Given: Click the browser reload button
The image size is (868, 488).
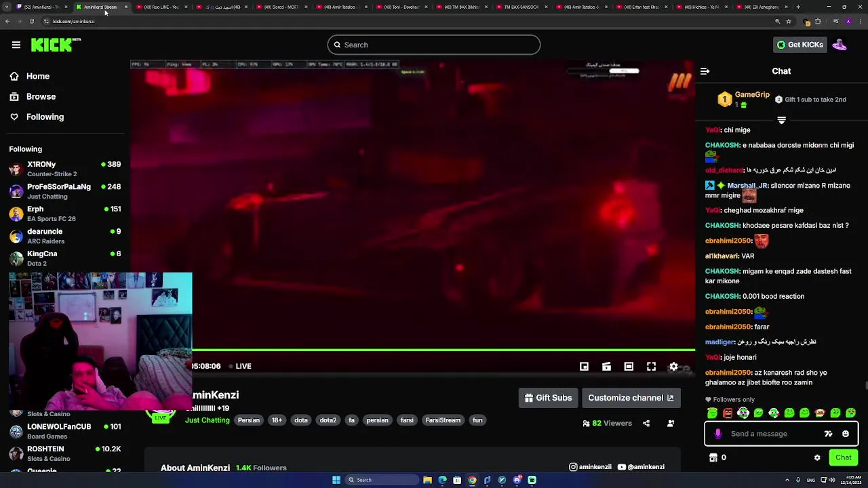Looking at the screenshot, I should click(31, 21).
